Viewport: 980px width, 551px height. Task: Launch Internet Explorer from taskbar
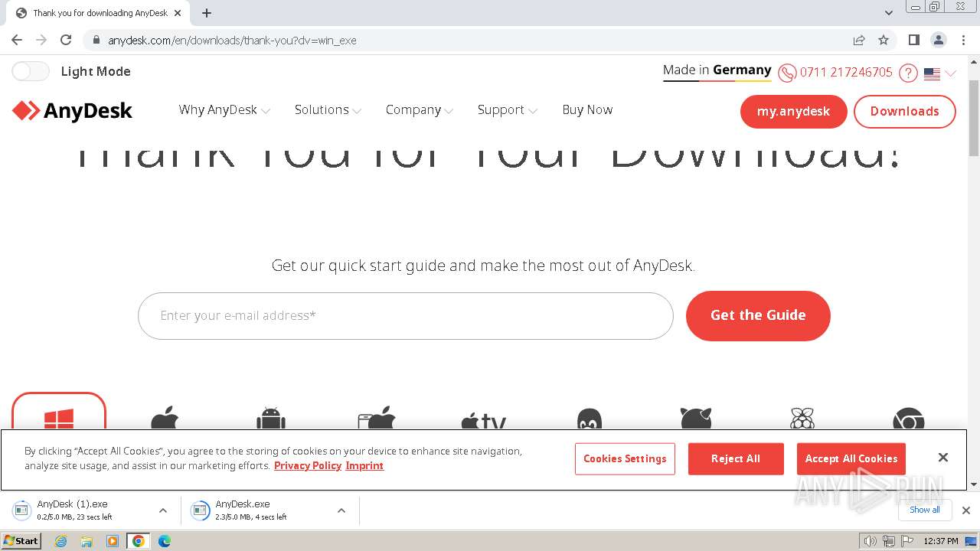point(61,541)
